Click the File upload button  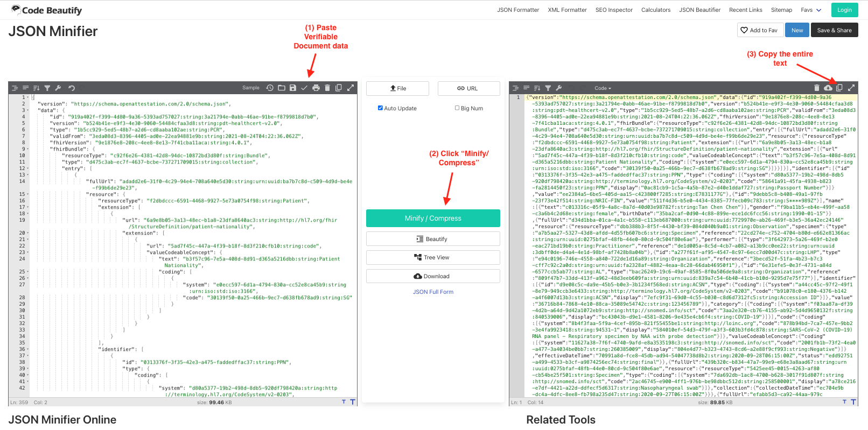point(397,88)
